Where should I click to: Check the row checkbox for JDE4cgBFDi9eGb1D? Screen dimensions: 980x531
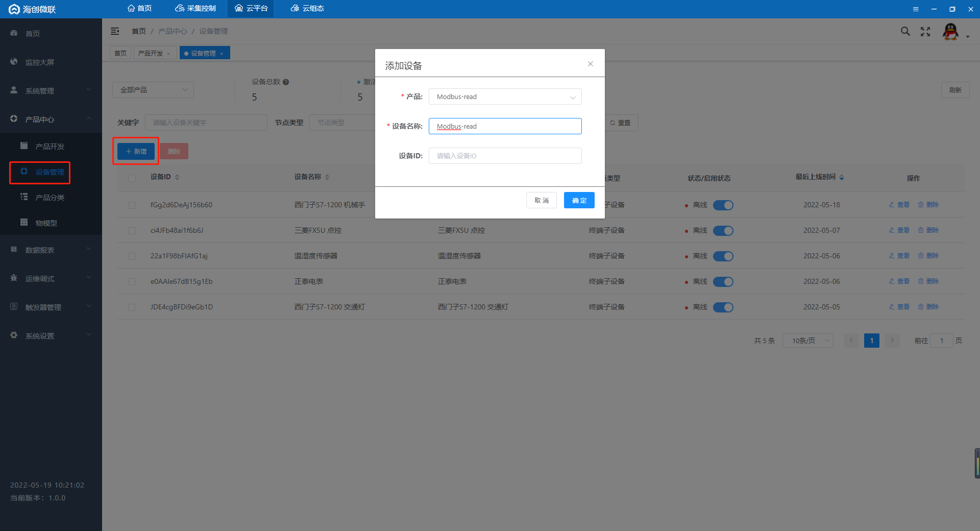pyautogui.click(x=132, y=307)
